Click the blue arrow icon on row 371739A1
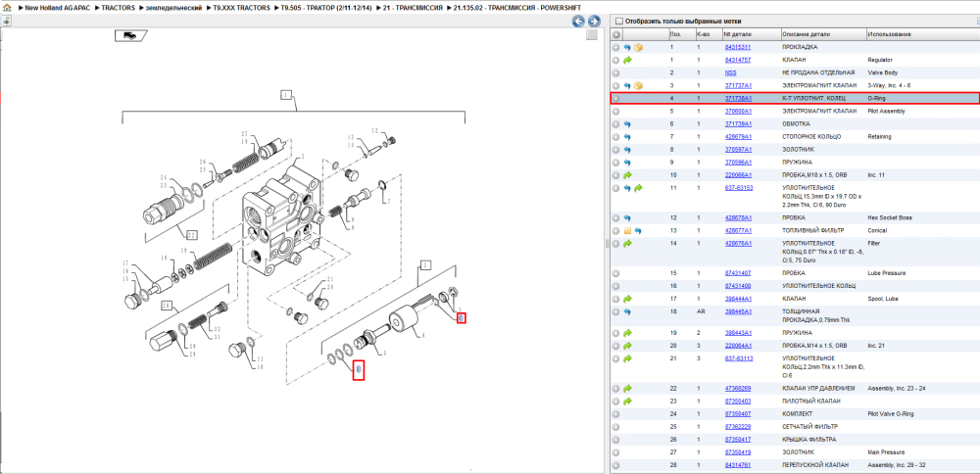 pos(627,124)
